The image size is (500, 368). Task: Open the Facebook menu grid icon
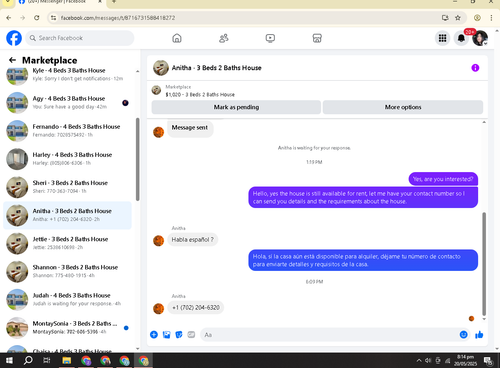click(x=442, y=38)
